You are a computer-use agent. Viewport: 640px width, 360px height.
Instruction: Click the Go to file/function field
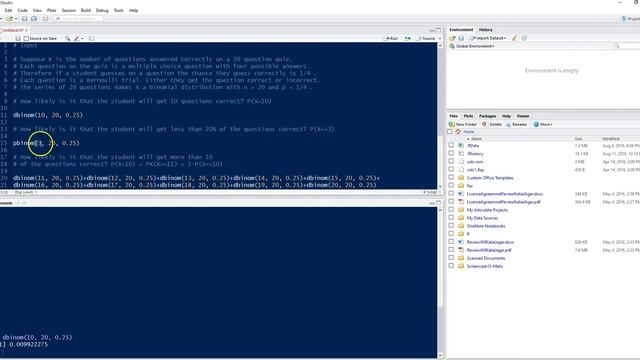tap(78, 19)
